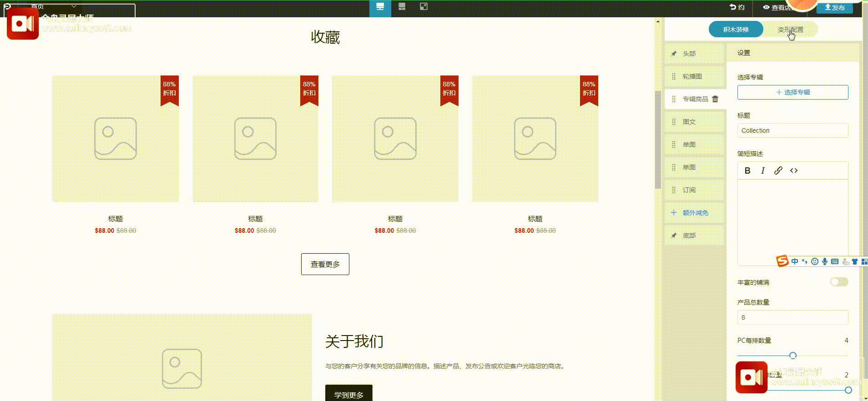Switch to mobile preview mode icon
Viewport: 868px width, 401px height.
pyautogui.click(x=402, y=6)
